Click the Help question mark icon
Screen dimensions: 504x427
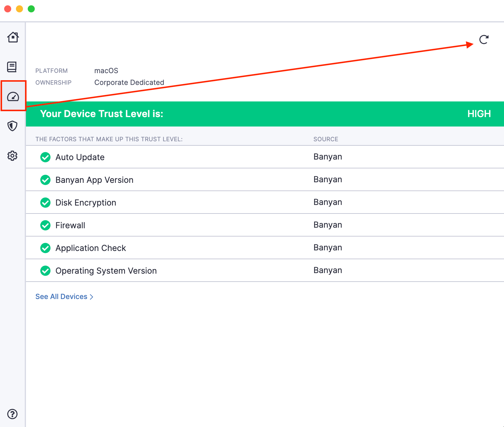coord(12,414)
